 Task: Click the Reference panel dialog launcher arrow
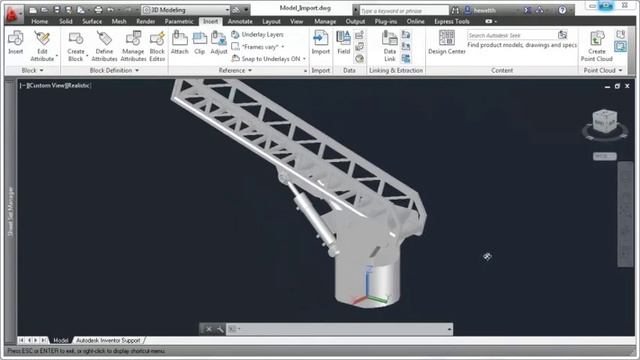pyautogui.click(x=305, y=71)
